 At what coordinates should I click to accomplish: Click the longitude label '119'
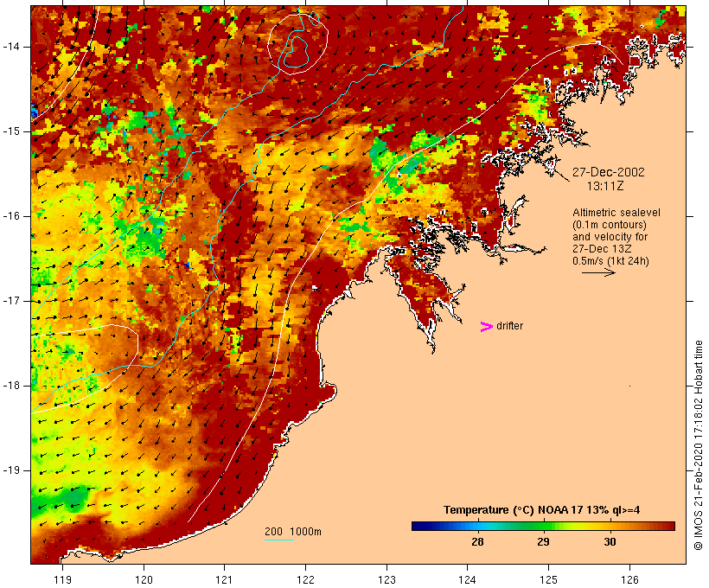(x=62, y=579)
